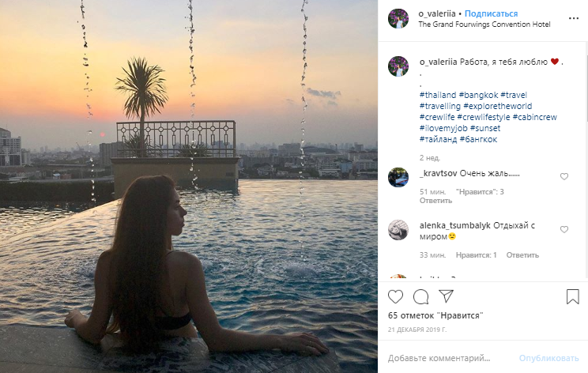588x373 pixels.
Task: Share post via paper plane icon
Action: pyautogui.click(x=446, y=297)
